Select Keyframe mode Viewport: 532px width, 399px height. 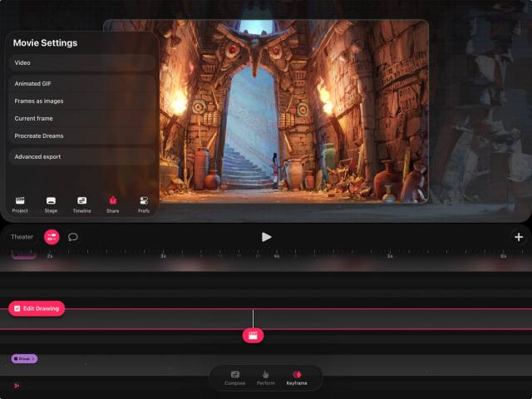point(297,378)
